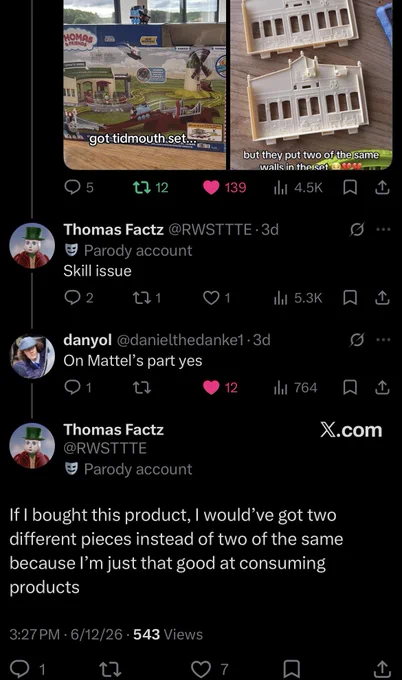This screenshot has height=680, width=402.
Task: Like the Skill issue reply
Action: (x=217, y=298)
